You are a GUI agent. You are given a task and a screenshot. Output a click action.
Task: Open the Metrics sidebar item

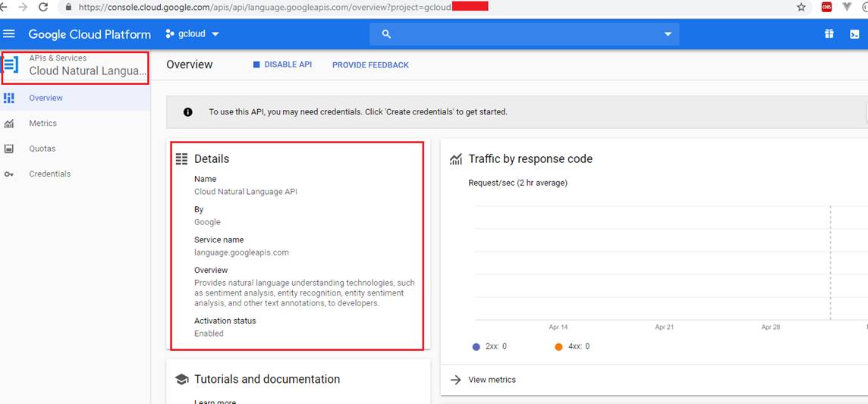75,124
